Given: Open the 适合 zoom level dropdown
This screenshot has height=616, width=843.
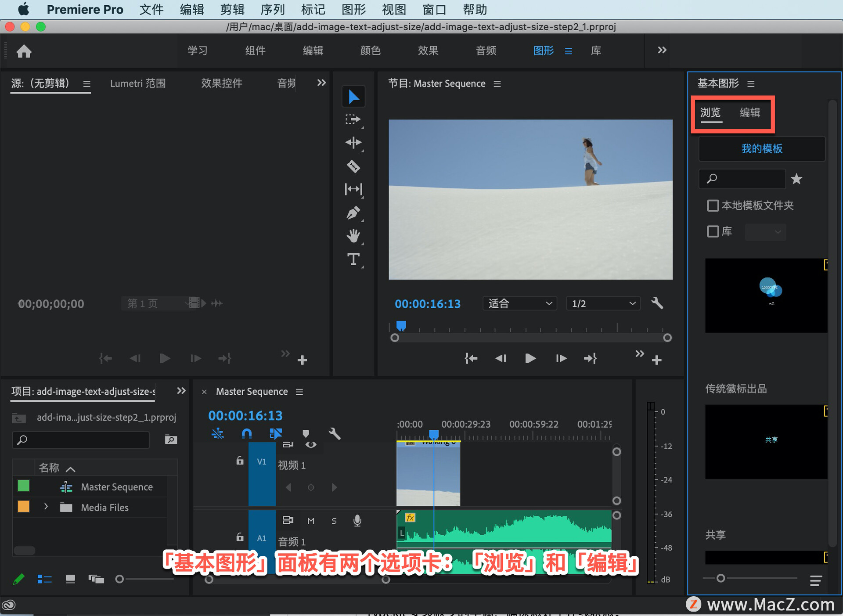Looking at the screenshot, I should click(520, 303).
